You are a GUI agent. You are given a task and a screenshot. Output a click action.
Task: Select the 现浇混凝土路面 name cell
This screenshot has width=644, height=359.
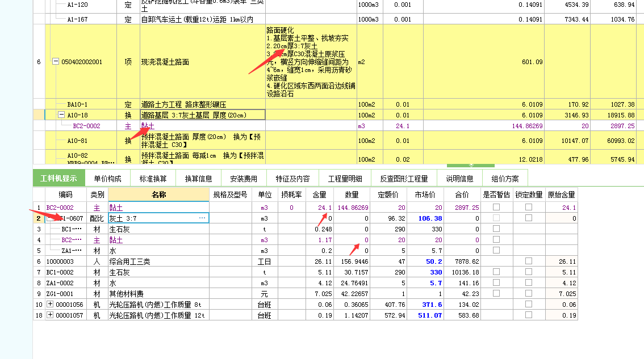[203, 62]
